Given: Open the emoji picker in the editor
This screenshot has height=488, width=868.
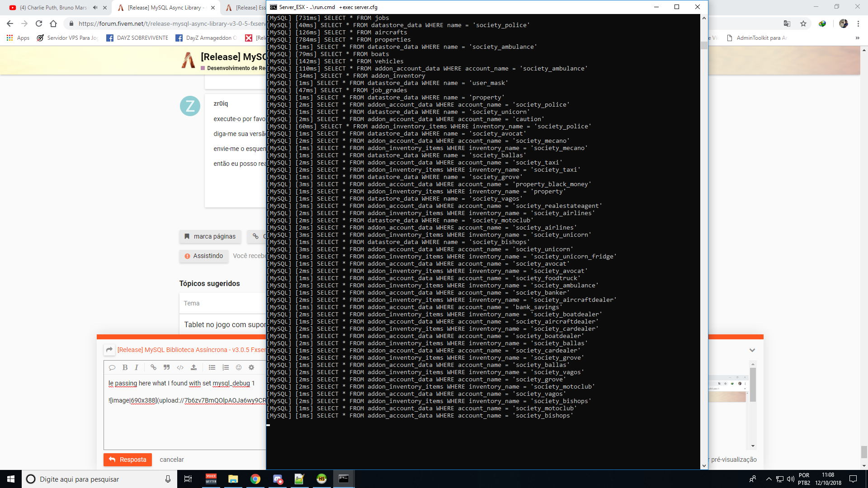Looking at the screenshot, I should click(x=238, y=367).
